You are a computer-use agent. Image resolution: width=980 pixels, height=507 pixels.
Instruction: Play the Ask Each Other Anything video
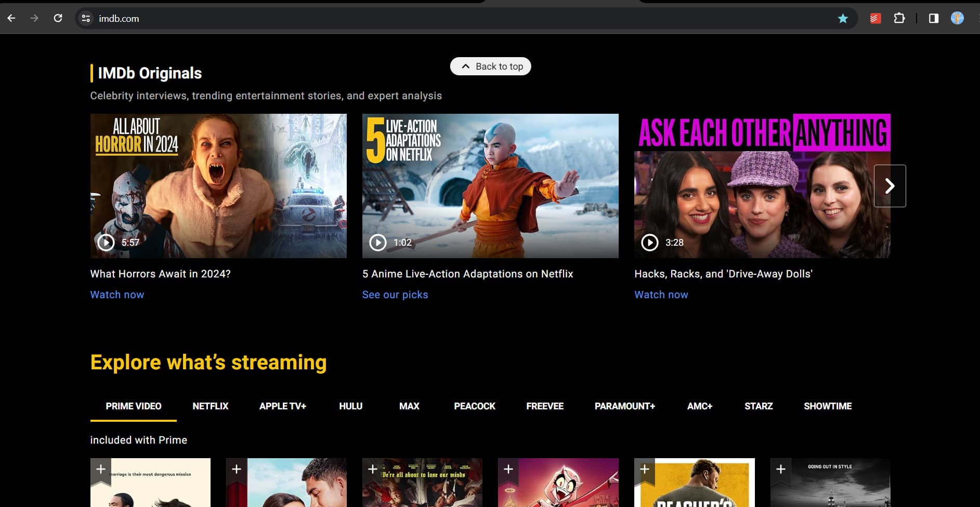pyautogui.click(x=650, y=242)
